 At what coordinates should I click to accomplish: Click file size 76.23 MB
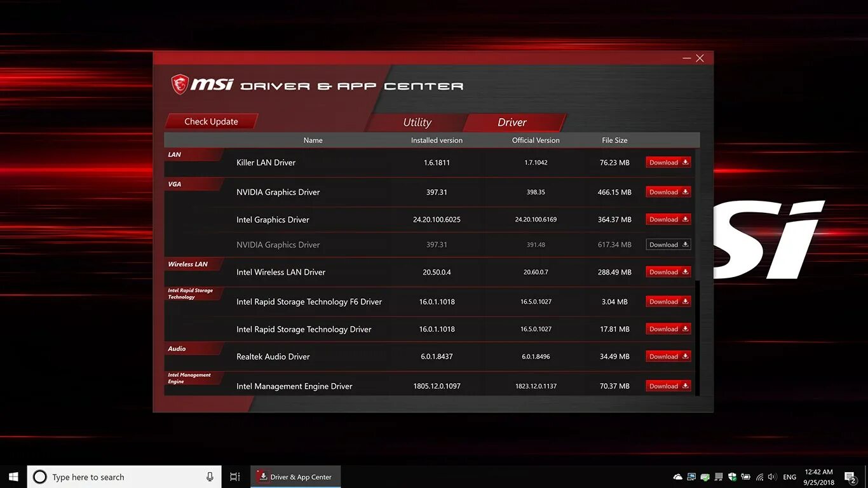[614, 163]
